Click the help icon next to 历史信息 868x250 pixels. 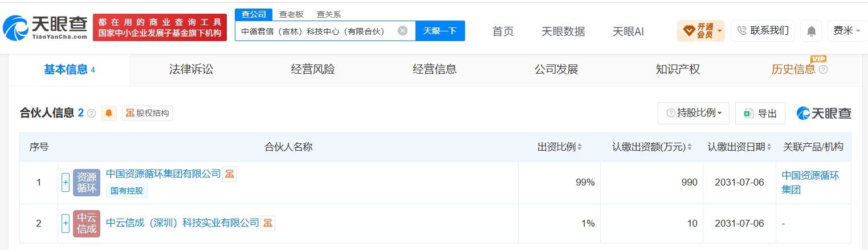tap(823, 70)
